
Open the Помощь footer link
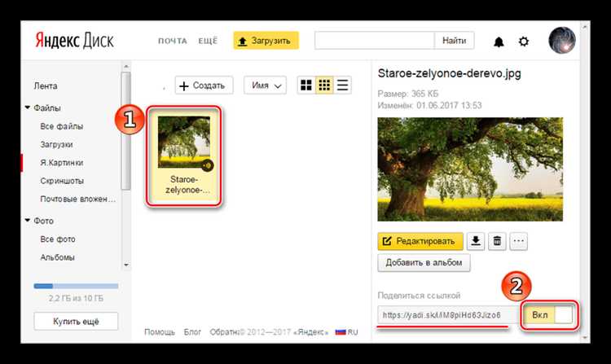[x=160, y=332]
